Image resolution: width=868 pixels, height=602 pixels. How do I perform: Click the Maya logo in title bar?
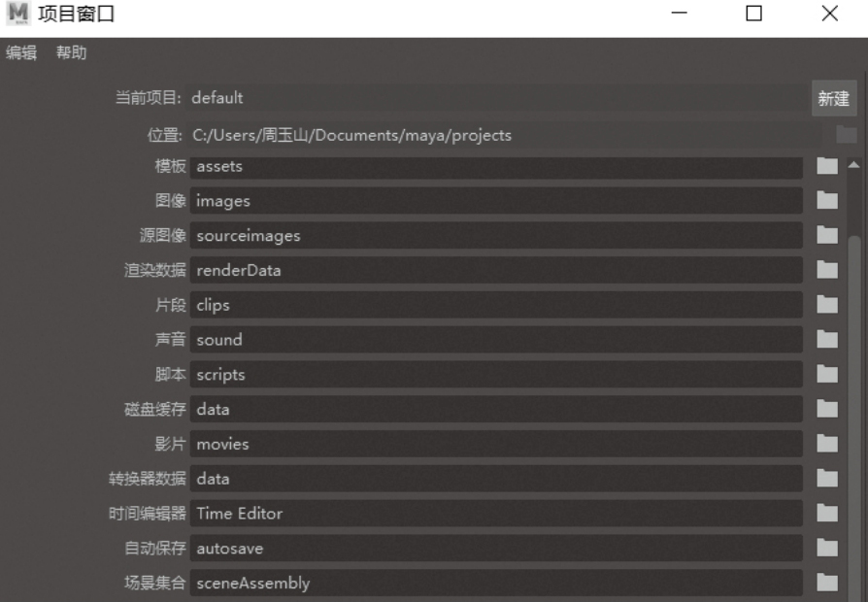pos(18,14)
